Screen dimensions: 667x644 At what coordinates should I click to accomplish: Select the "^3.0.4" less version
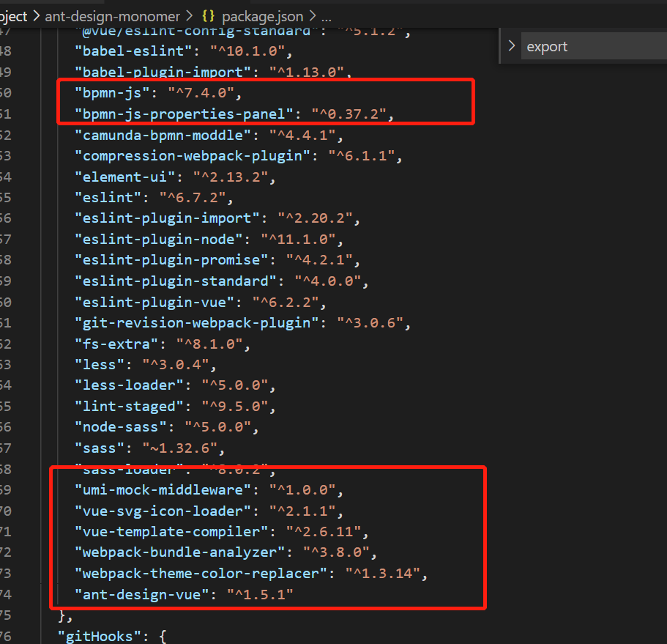[x=176, y=365]
